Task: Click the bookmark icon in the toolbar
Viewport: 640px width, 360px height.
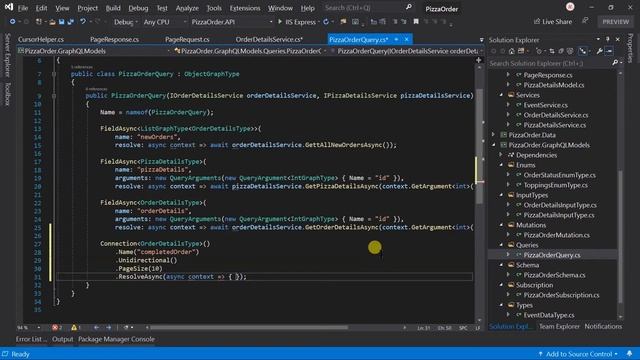Action: [x=416, y=22]
